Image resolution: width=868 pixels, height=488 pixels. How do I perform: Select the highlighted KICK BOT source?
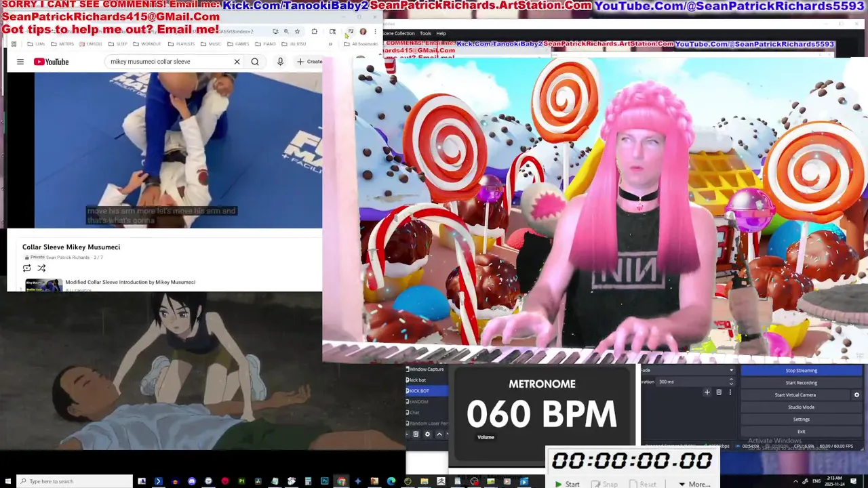coord(427,391)
